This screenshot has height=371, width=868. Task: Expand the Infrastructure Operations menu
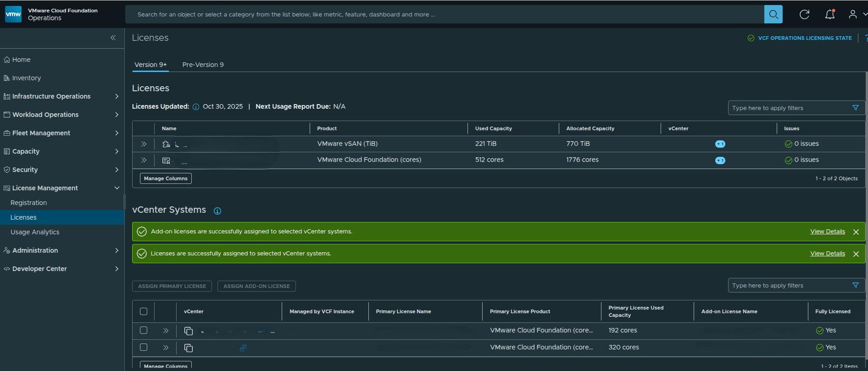(x=117, y=96)
